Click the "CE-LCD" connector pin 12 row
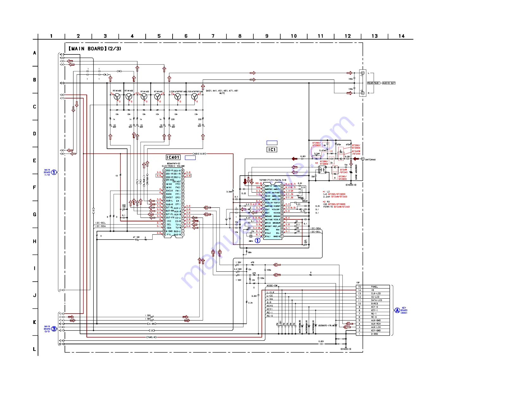 [x=373, y=297]
